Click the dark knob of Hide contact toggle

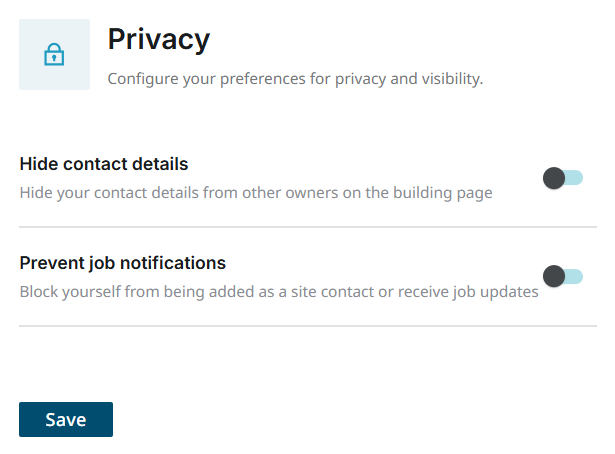(x=553, y=178)
